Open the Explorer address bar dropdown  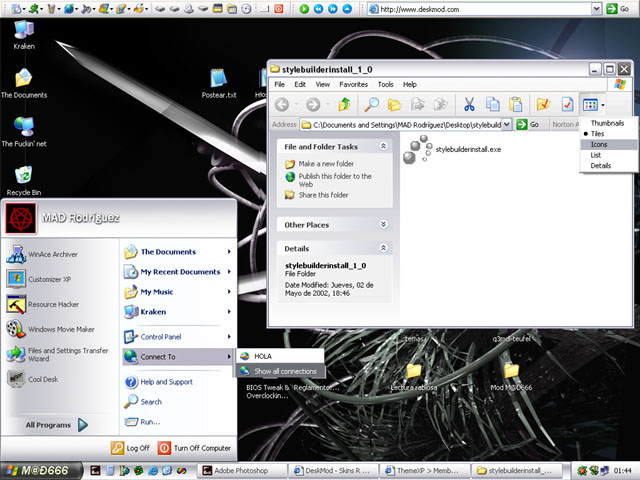pos(506,124)
